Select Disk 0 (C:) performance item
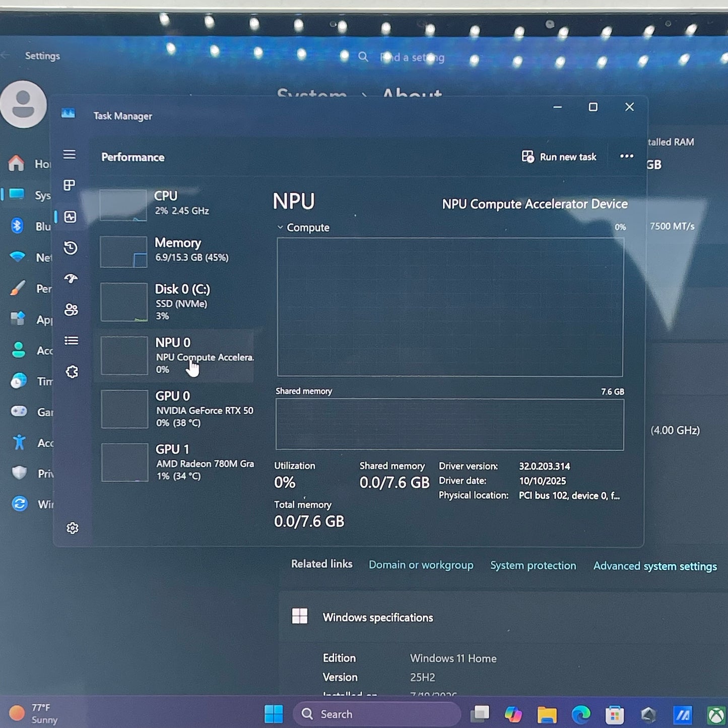The height and width of the screenshot is (728, 728). 176,302
